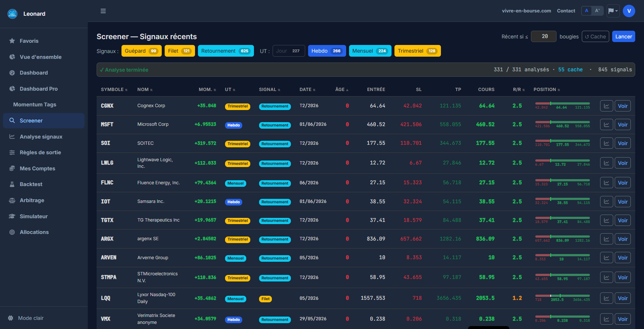Click the Favoris star icon
The width and height of the screenshot is (644, 329).
coord(12,41)
